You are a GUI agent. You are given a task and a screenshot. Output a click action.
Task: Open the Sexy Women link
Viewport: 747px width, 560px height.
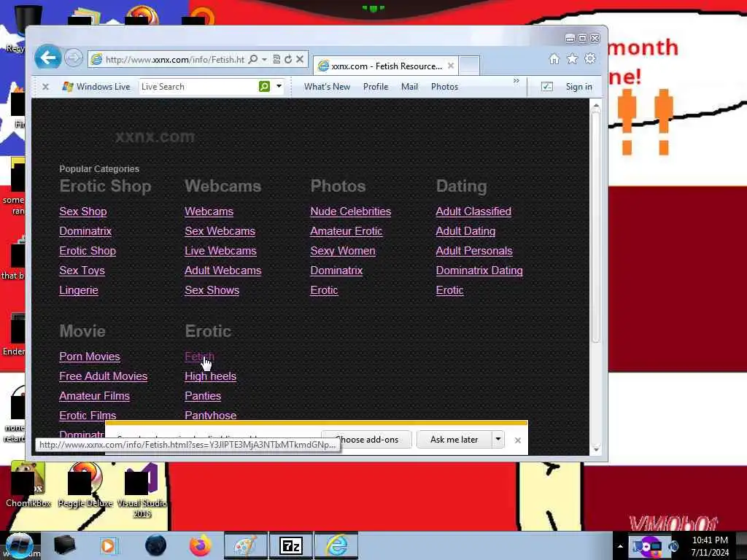coord(343,251)
